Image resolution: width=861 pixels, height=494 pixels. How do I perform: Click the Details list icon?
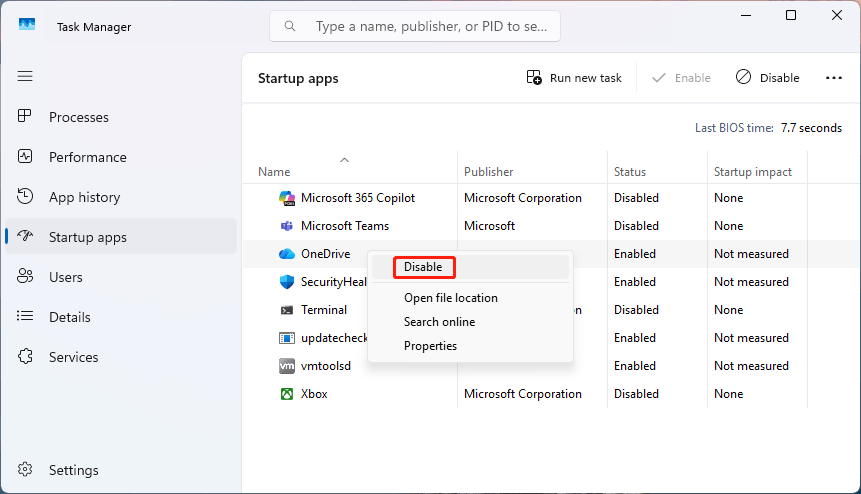tap(25, 316)
